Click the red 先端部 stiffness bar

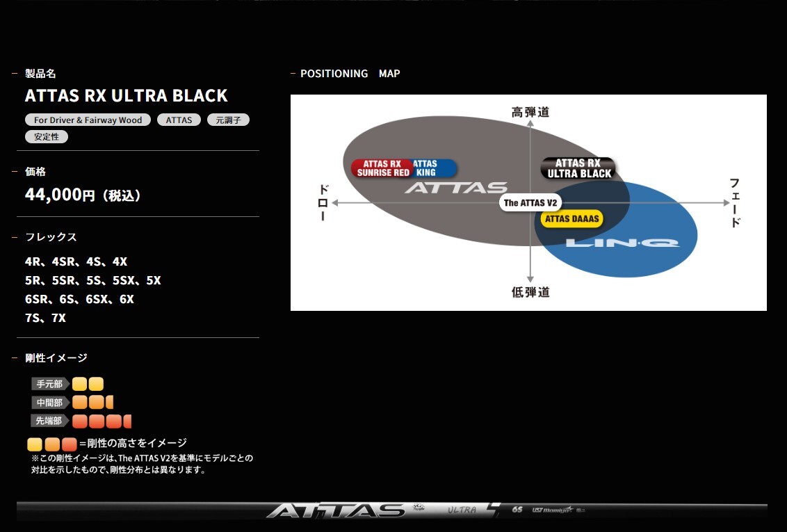[x=102, y=421]
